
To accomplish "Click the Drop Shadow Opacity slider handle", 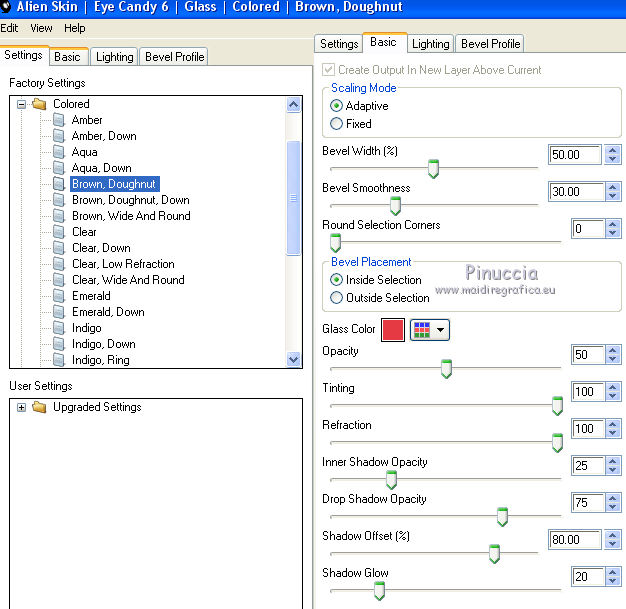I will (502, 517).
